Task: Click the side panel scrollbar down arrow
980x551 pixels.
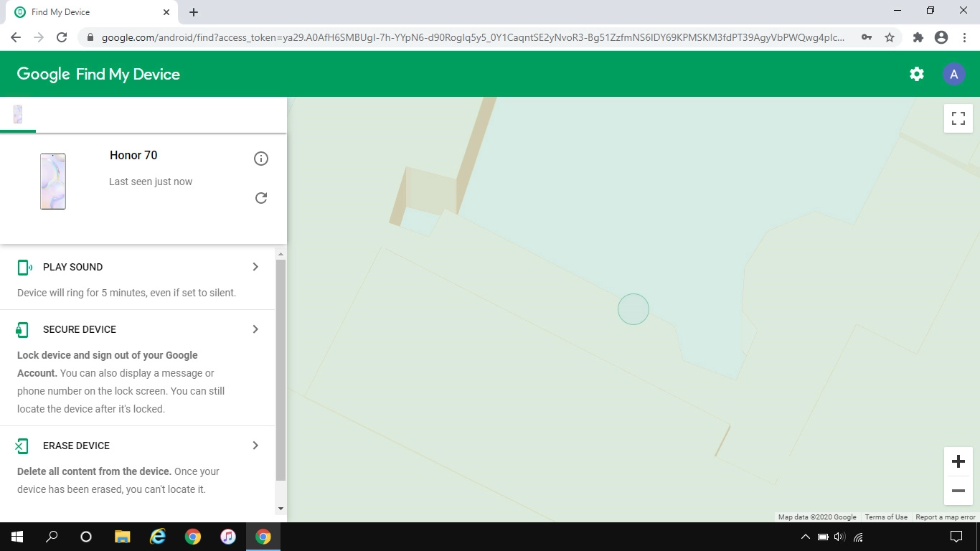Action: coord(281,509)
